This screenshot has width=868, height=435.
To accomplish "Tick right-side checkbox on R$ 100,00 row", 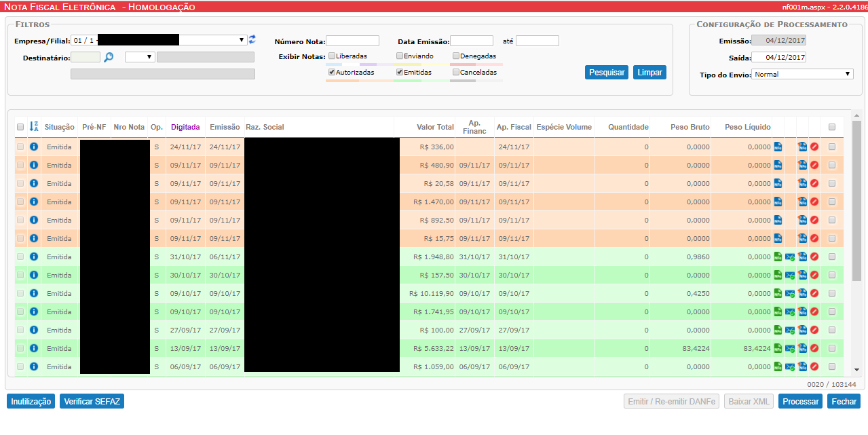I will point(831,330).
